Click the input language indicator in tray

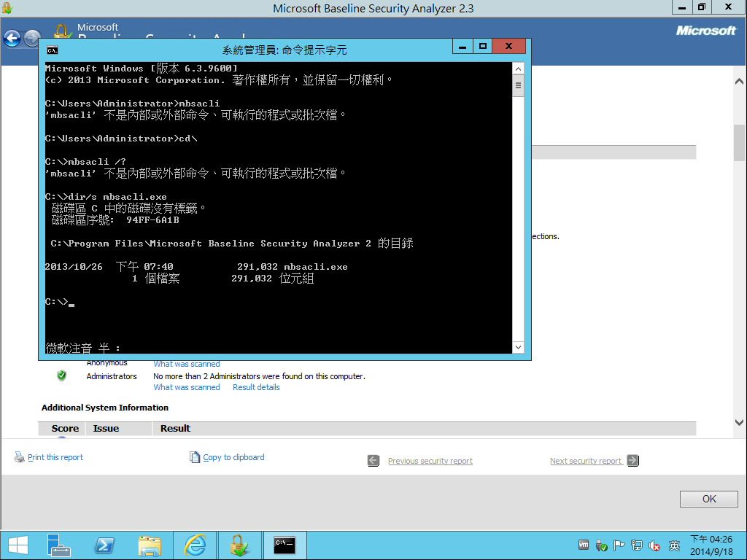click(x=674, y=545)
